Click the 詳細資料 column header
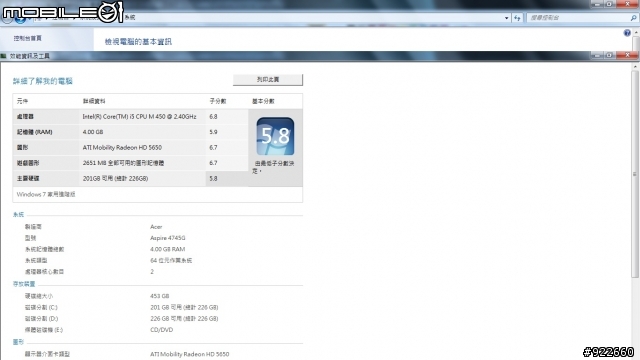 tap(94, 101)
